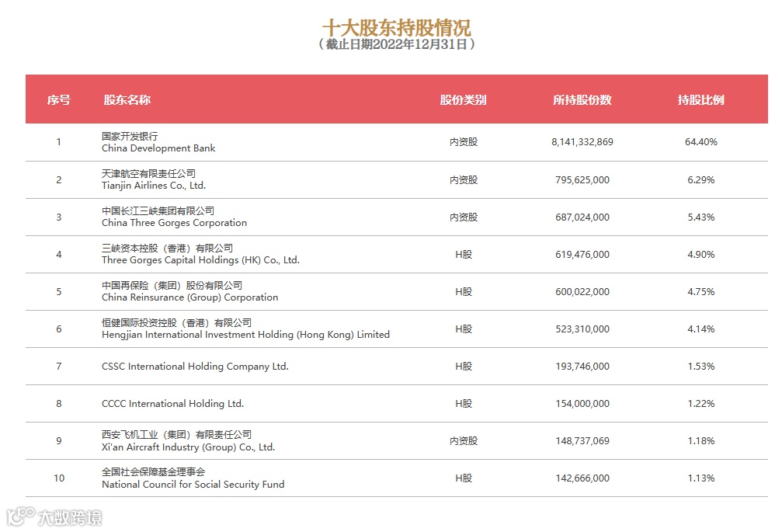Screen dimensions: 782x532
Task: Click China Three Gorges Corporation name
Action: [174, 223]
